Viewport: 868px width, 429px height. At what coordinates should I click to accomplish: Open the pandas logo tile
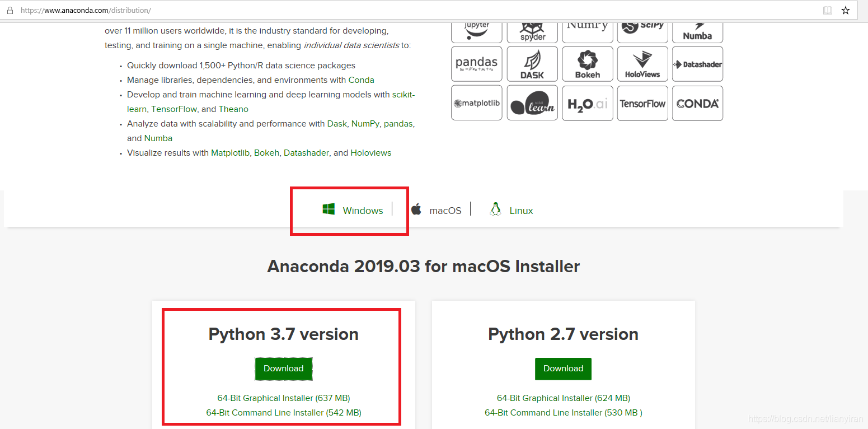(x=477, y=64)
